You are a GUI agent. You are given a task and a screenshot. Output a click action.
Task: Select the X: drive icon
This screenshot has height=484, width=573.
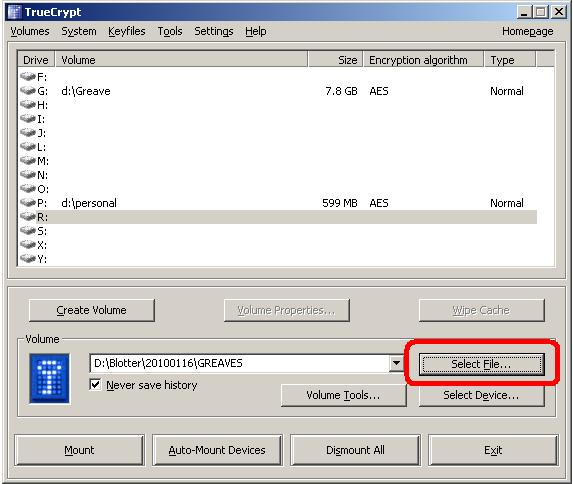pos(28,245)
